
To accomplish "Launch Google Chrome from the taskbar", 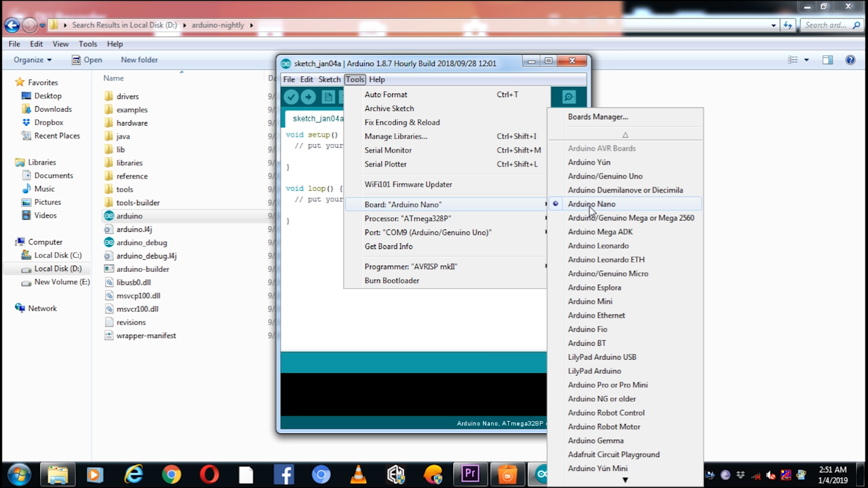I will [x=171, y=474].
